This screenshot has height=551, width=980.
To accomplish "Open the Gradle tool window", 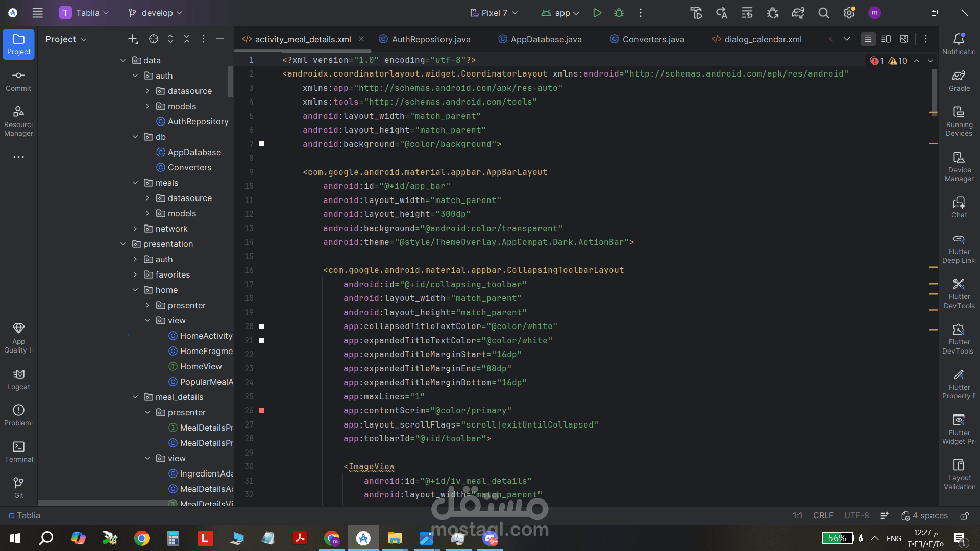I will [x=959, y=81].
